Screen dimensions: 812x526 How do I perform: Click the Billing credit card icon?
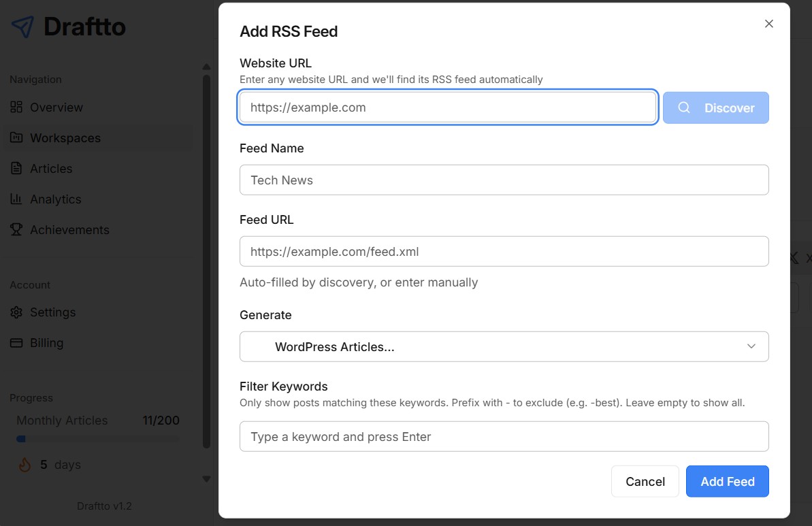pyautogui.click(x=16, y=343)
